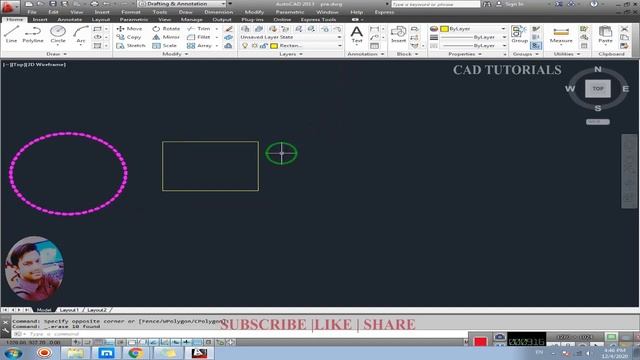This screenshot has width=640, height=360.
Task: Select the Polyline tool
Action: 33,34
